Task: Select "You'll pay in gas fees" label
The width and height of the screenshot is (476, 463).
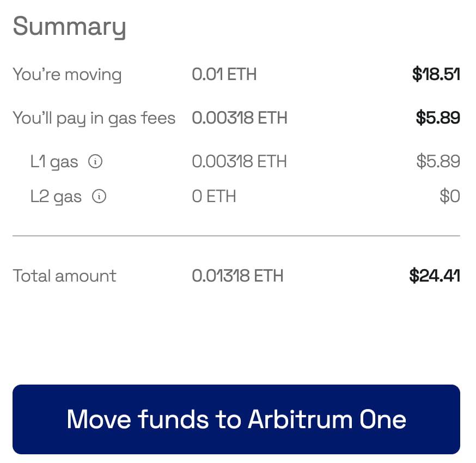Action: tap(94, 118)
